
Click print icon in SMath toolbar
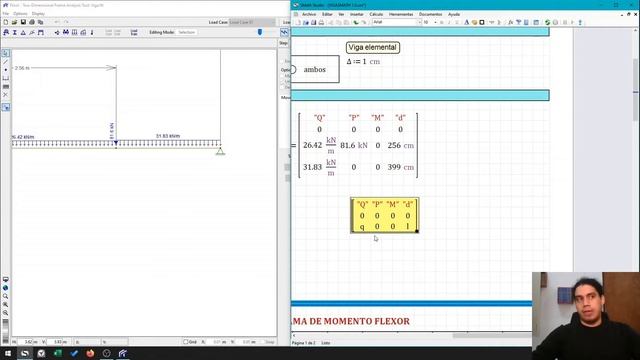(x=321, y=22)
